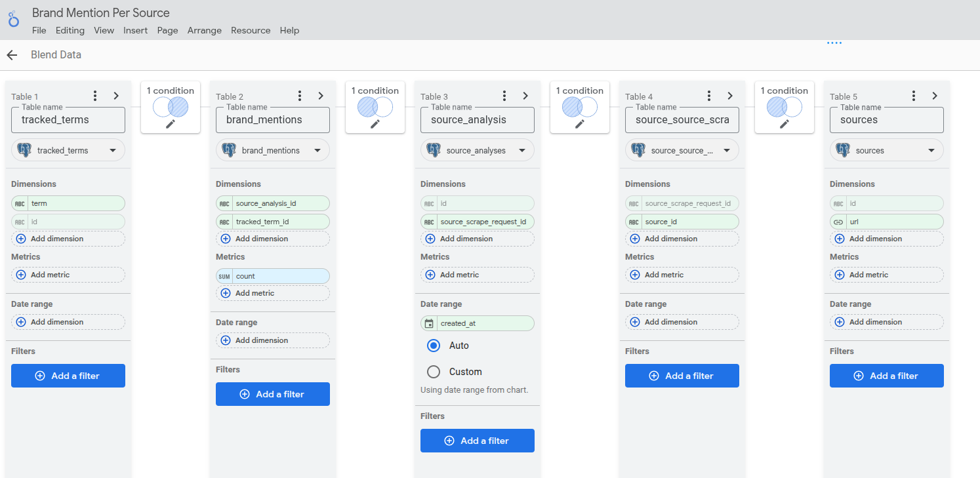980x478 pixels.
Task: Click the tracked_terms PostgreSQL data source icon
Action: (x=24, y=150)
